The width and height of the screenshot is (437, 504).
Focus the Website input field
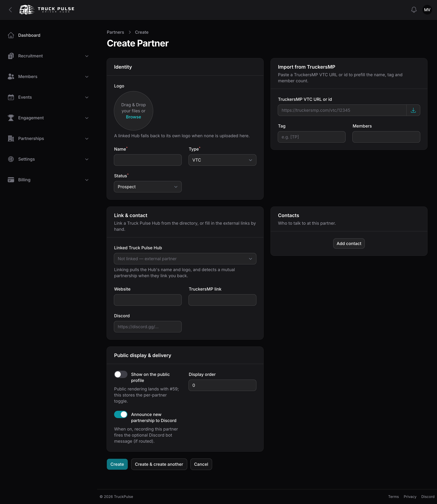[147, 300]
